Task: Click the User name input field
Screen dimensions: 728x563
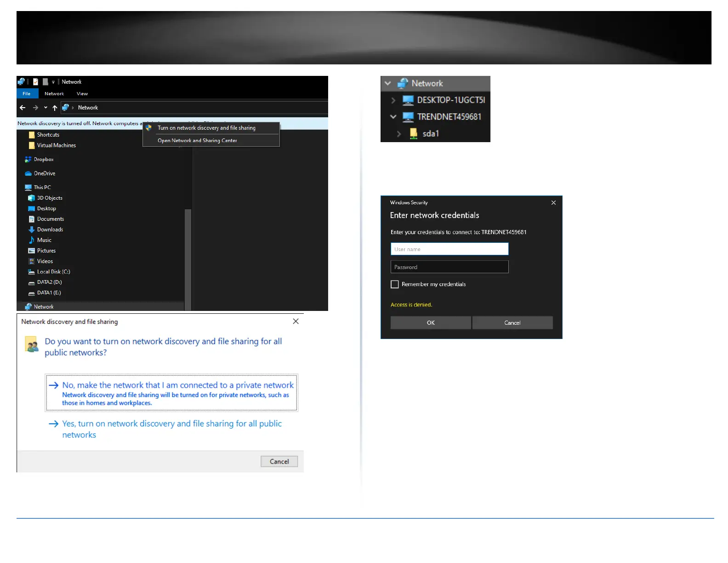Action: (449, 249)
